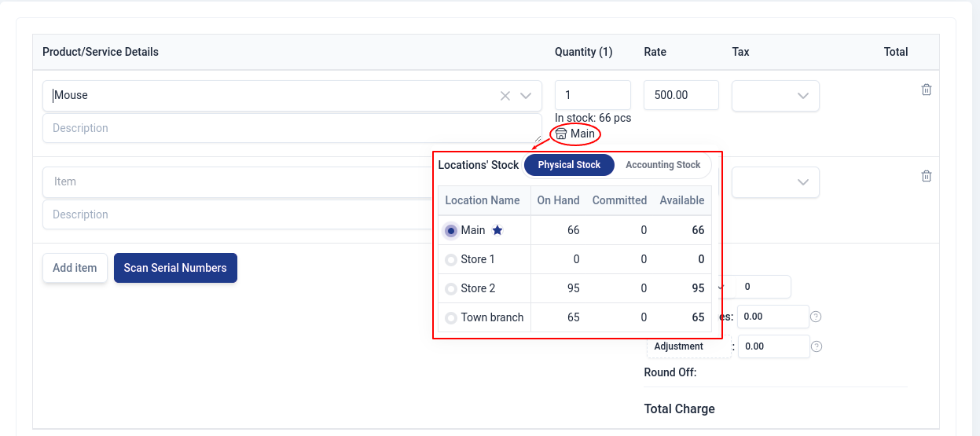Switch to the Physical Stock tab
Screen dimensions: 980x436
pyautogui.click(x=569, y=165)
